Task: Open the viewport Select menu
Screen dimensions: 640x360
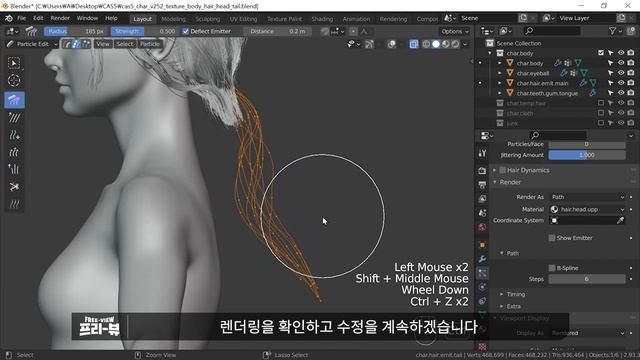Action: click(x=124, y=44)
